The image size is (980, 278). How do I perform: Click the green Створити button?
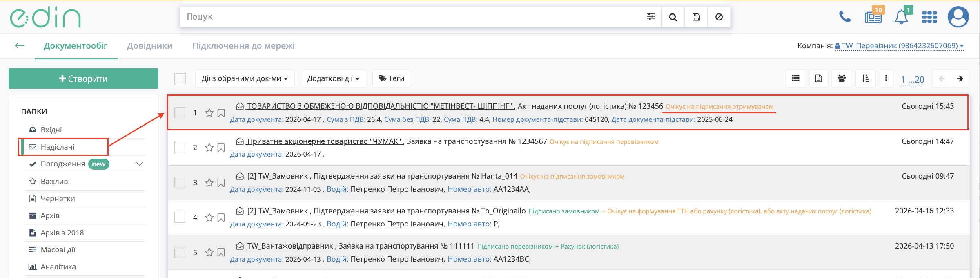coord(83,78)
